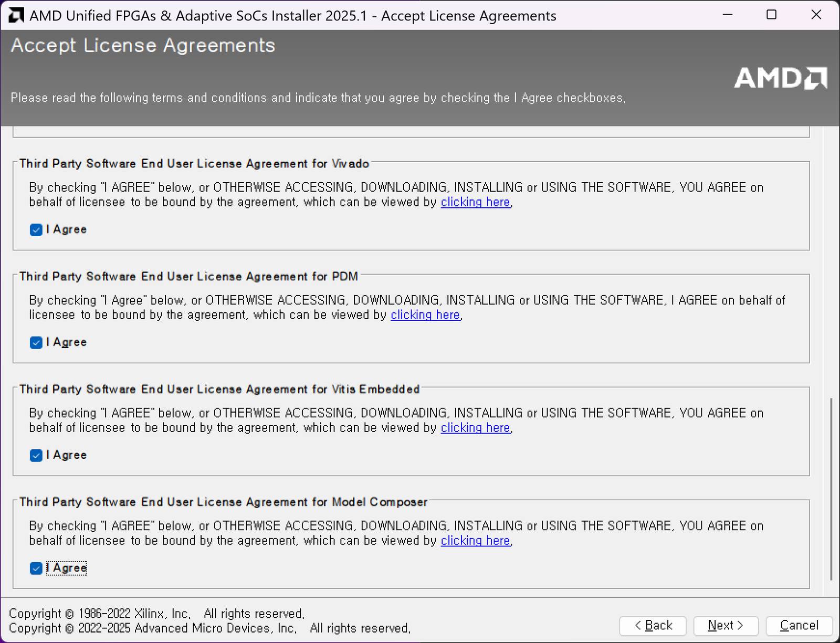Viewport: 840px width, 643px height.
Task: Uncheck I Agree checkbox for Vivado
Action: pyautogui.click(x=36, y=230)
